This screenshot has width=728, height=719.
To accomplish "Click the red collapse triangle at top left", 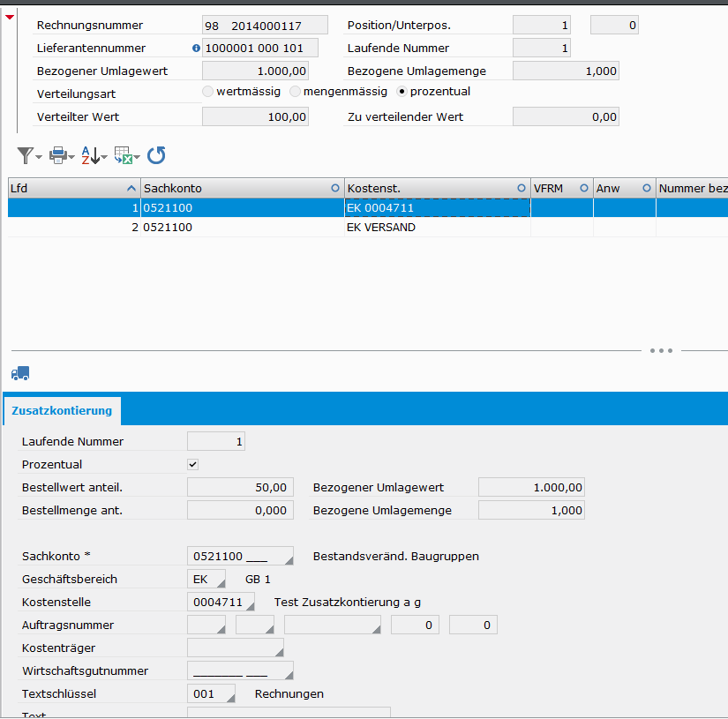I will click(10, 17).
